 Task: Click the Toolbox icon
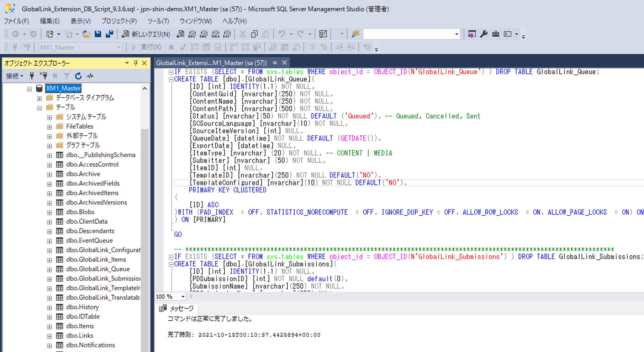click(496, 34)
